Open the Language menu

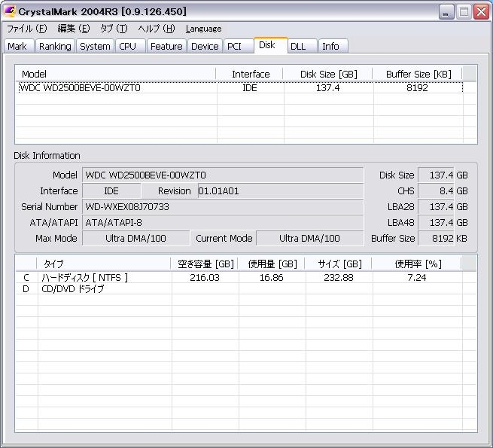pos(203,29)
